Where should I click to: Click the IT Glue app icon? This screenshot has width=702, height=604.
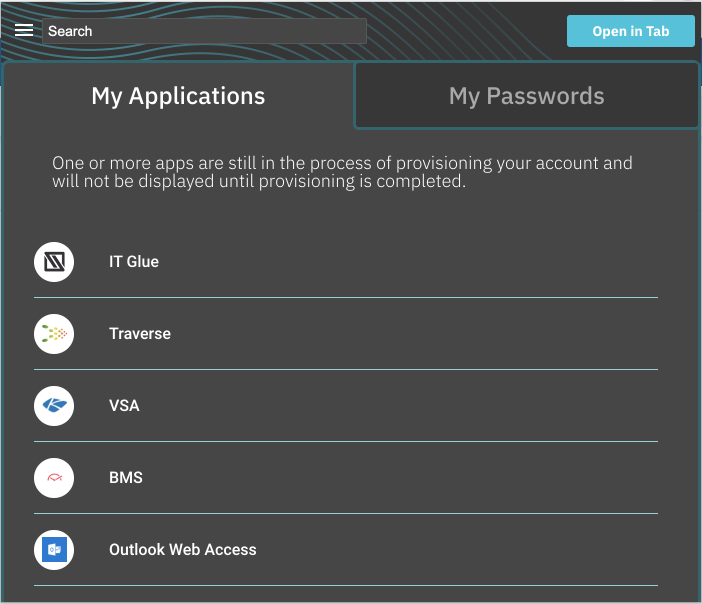54,262
